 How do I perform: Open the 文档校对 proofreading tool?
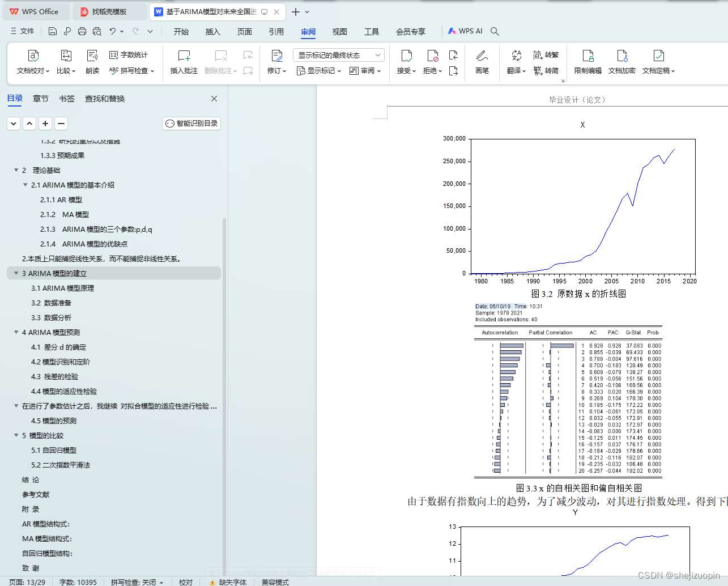tap(33, 56)
